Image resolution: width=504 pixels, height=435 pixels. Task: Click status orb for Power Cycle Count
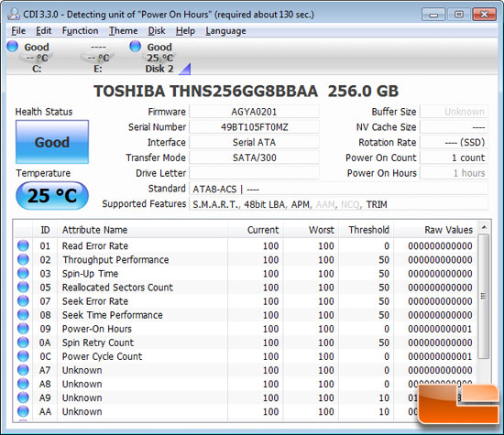tap(23, 356)
